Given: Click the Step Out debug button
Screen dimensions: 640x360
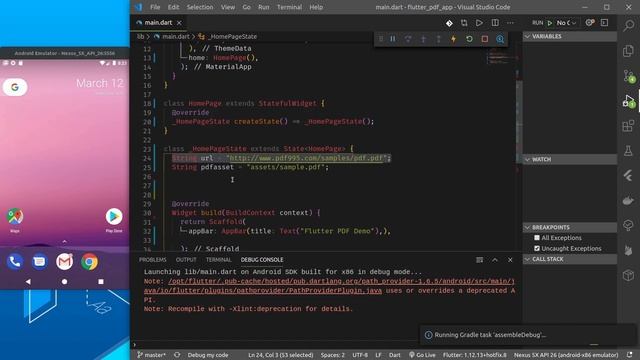Looking at the screenshot, I should (438, 39).
